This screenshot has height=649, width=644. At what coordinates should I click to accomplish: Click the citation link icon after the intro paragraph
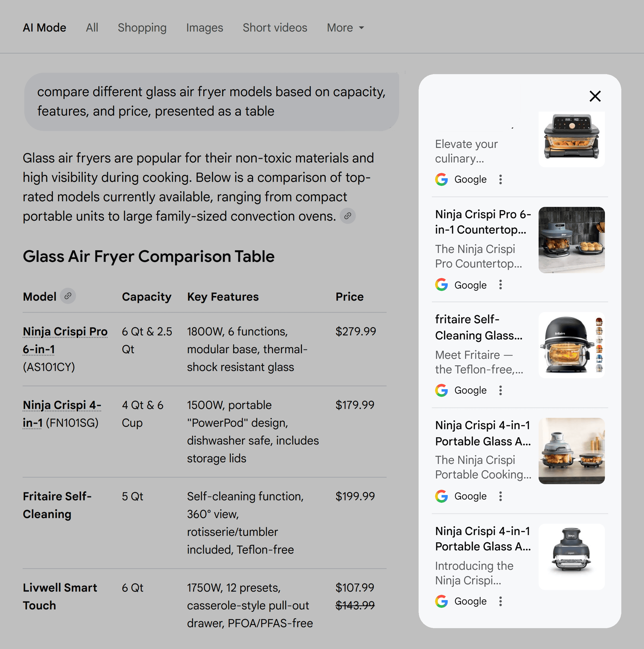coord(348,216)
